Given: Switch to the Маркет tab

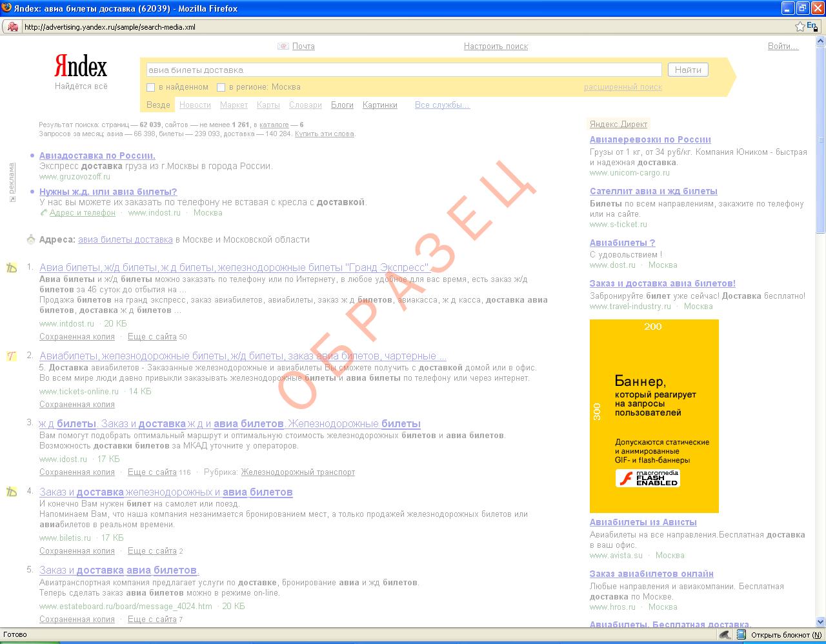Looking at the screenshot, I should point(234,105).
